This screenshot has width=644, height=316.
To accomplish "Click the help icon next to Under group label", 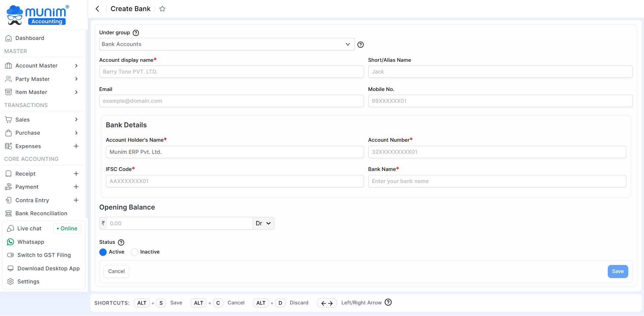I will coord(136,33).
